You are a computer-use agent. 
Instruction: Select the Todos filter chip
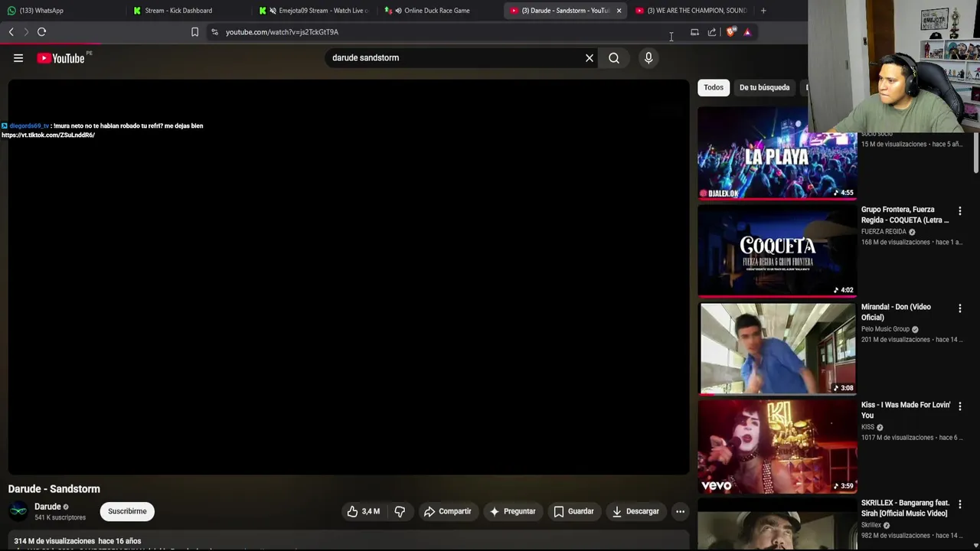pos(714,87)
